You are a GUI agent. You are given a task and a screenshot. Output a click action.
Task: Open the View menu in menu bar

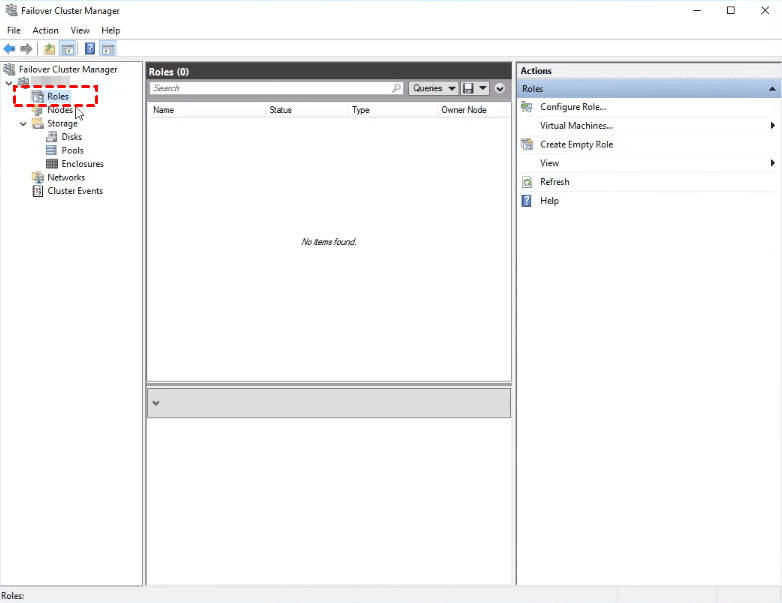(80, 30)
